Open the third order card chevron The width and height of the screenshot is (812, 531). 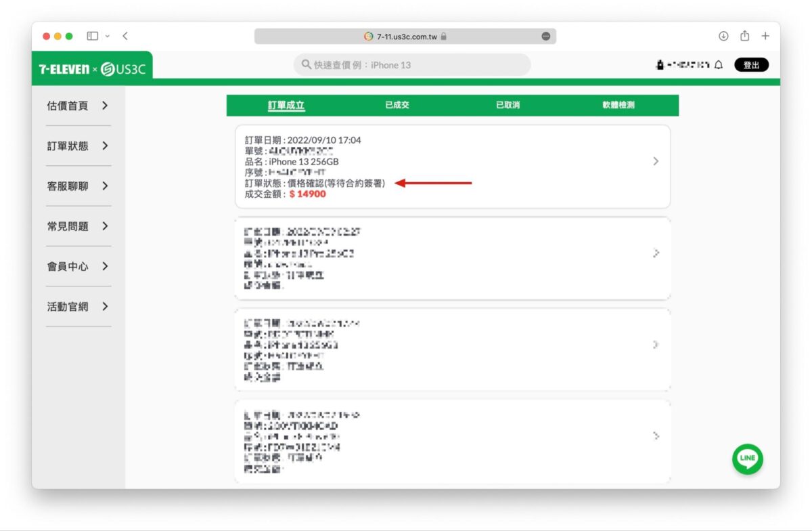click(655, 345)
